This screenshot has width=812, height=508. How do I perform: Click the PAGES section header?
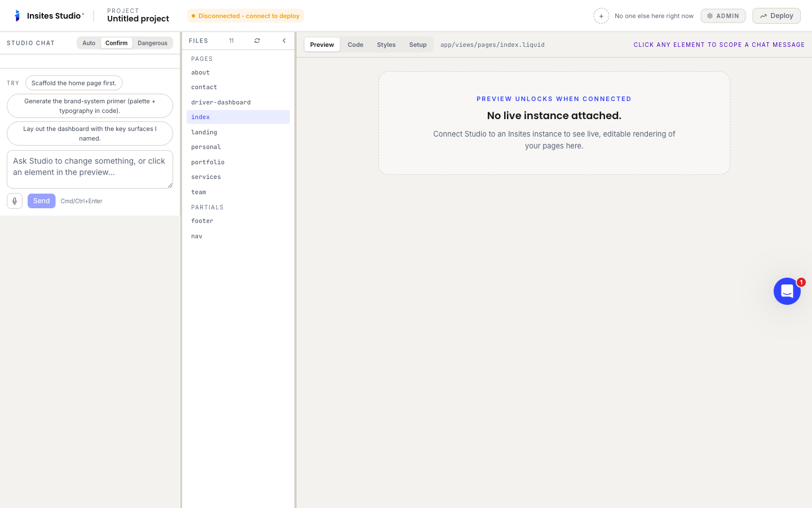point(202,59)
